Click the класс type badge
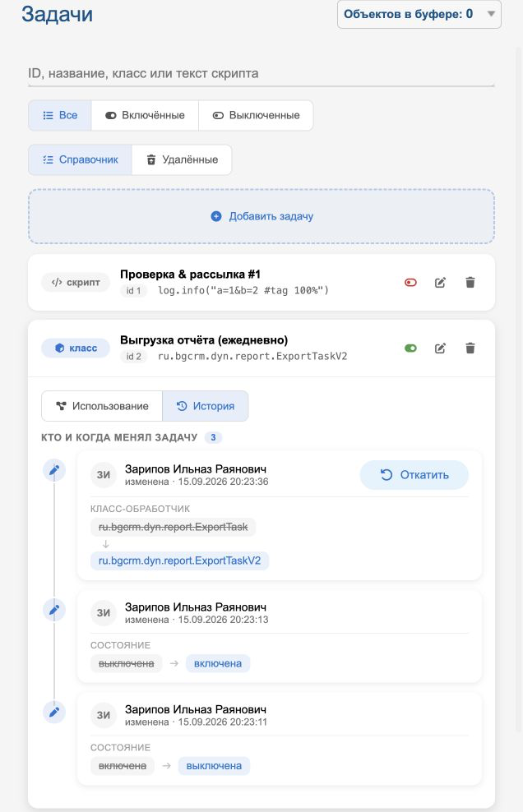 pyautogui.click(x=76, y=348)
